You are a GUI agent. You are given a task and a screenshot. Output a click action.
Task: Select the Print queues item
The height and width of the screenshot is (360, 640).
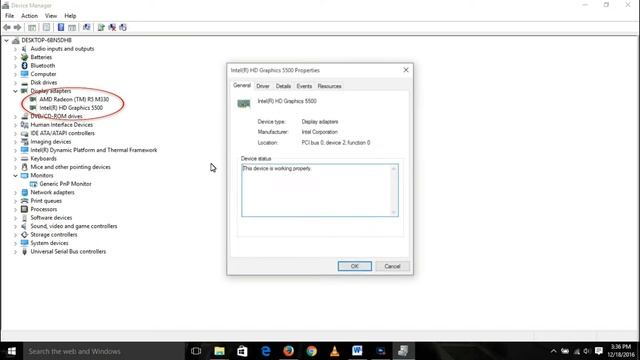click(46, 201)
